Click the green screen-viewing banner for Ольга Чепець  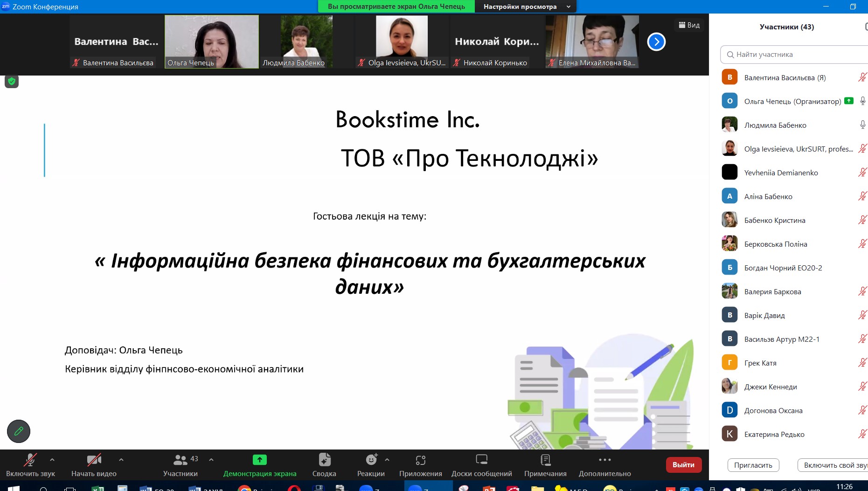[x=396, y=7]
